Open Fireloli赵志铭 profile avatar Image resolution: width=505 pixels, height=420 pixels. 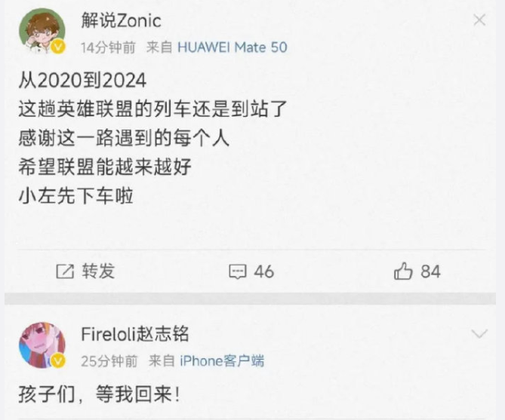tap(42, 345)
